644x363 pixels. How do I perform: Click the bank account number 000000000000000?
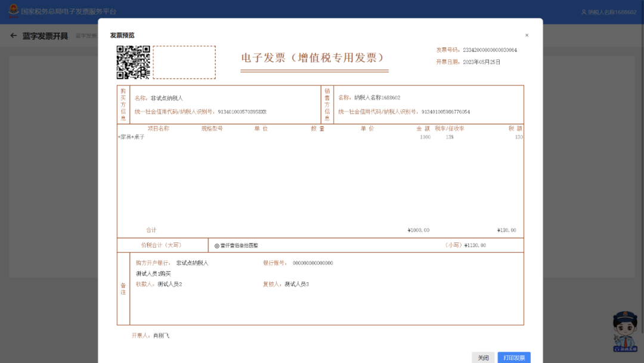pos(313,263)
